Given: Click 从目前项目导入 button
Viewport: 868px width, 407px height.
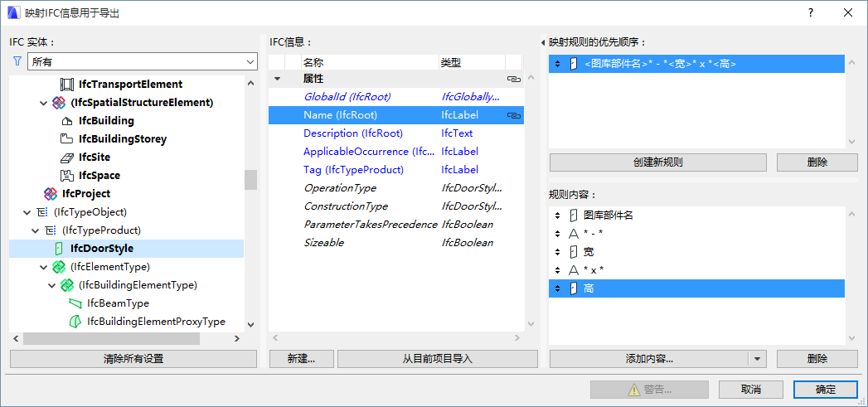Looking at the screenshot, I should click(438, 359).
